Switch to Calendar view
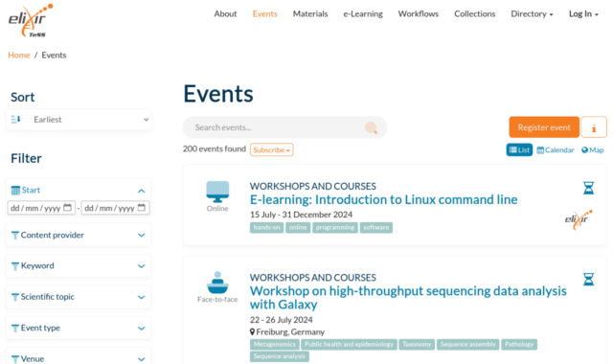613x364 pixels. [556, 149]
